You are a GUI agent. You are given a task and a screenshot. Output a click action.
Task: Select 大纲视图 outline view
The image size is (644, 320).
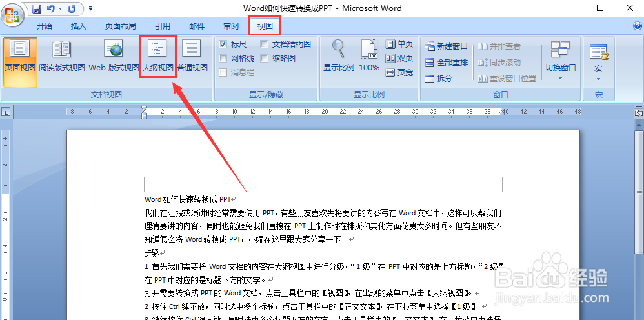tap(158, 56)
